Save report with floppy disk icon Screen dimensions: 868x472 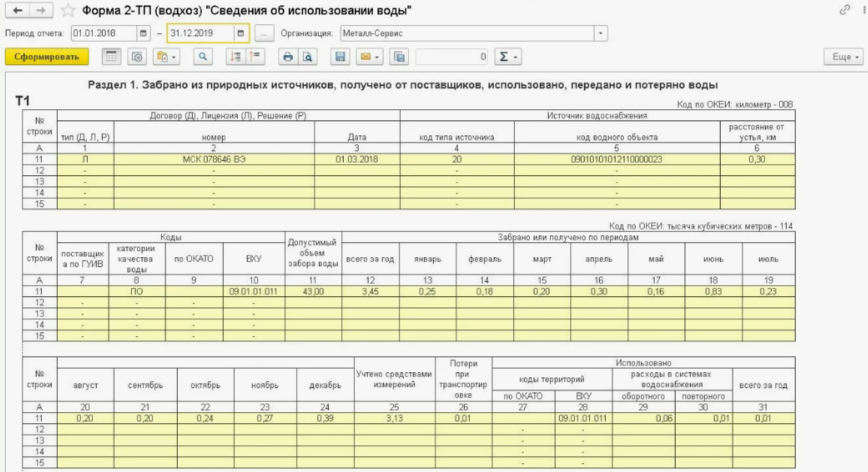click(x=340, y=56)
